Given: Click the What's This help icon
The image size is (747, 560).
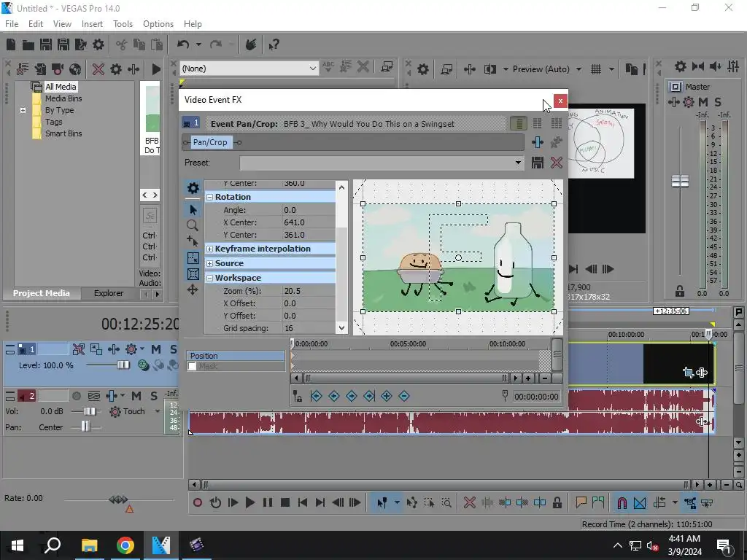Looking at the screenshot, I should (274, 44).
